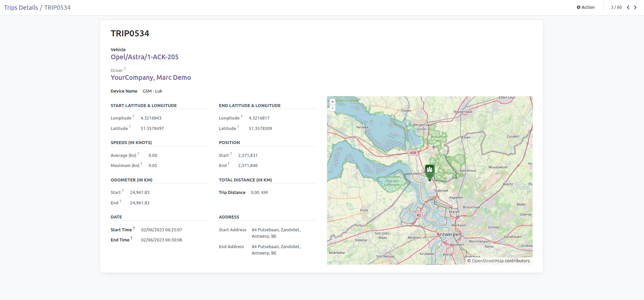The image size is (644, 300).
Task: Zoom out the map with minus button
Action: point(332,108)
